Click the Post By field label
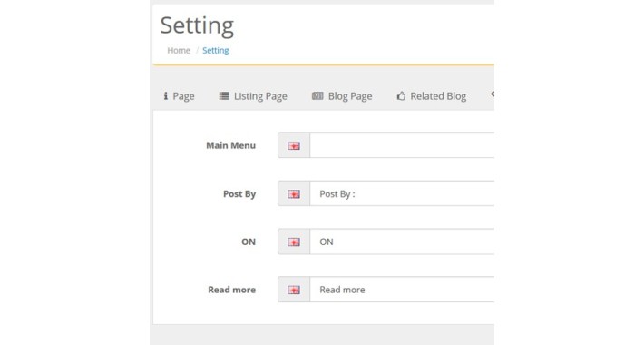The width and height of the screenshot is (644, 345). pos(239,193)
